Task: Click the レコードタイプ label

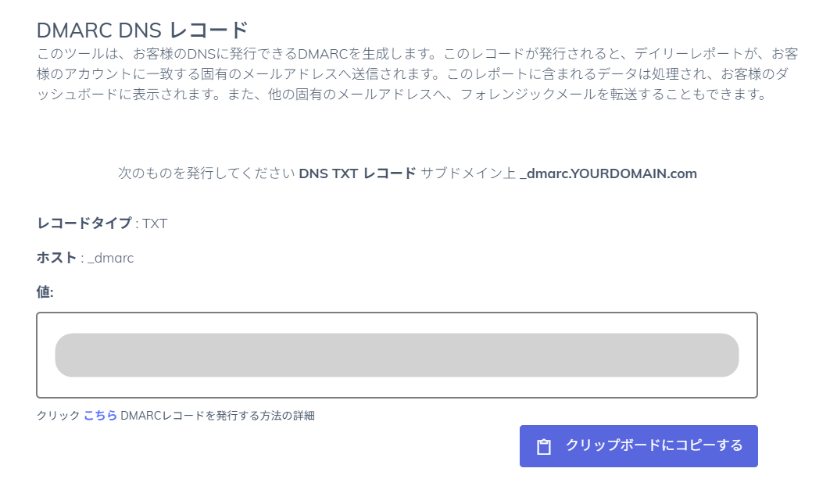Action: tap(84, 223)
